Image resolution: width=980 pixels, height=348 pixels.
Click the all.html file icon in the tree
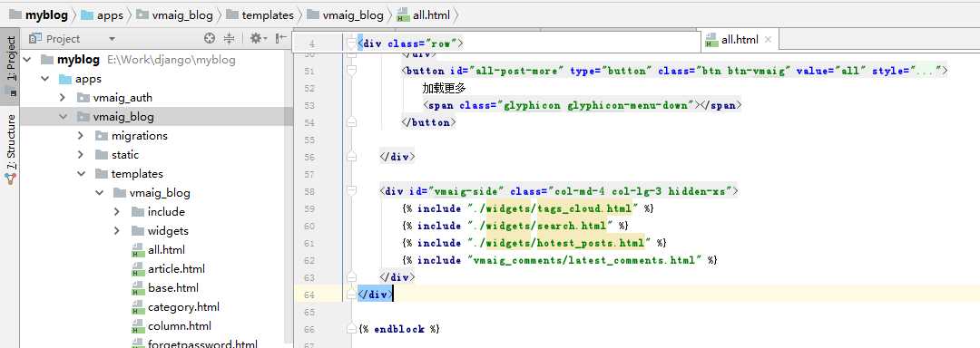(138, 250)
